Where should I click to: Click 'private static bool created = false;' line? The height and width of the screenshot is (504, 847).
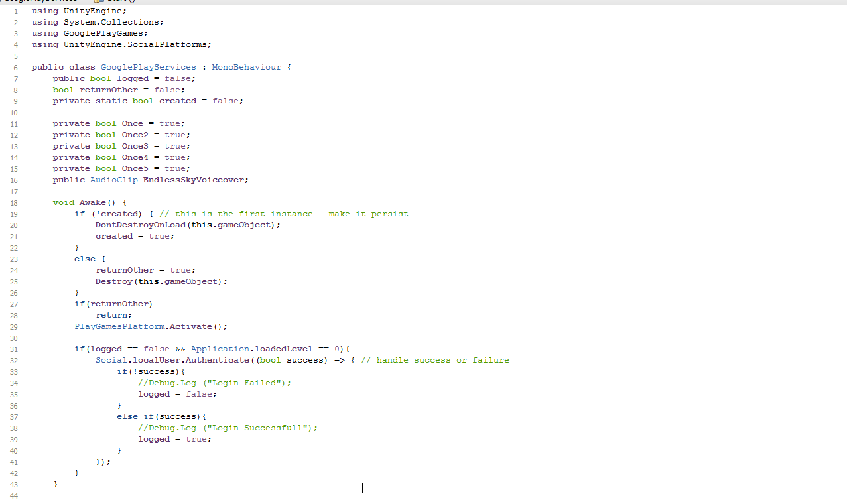pos(148,101)
